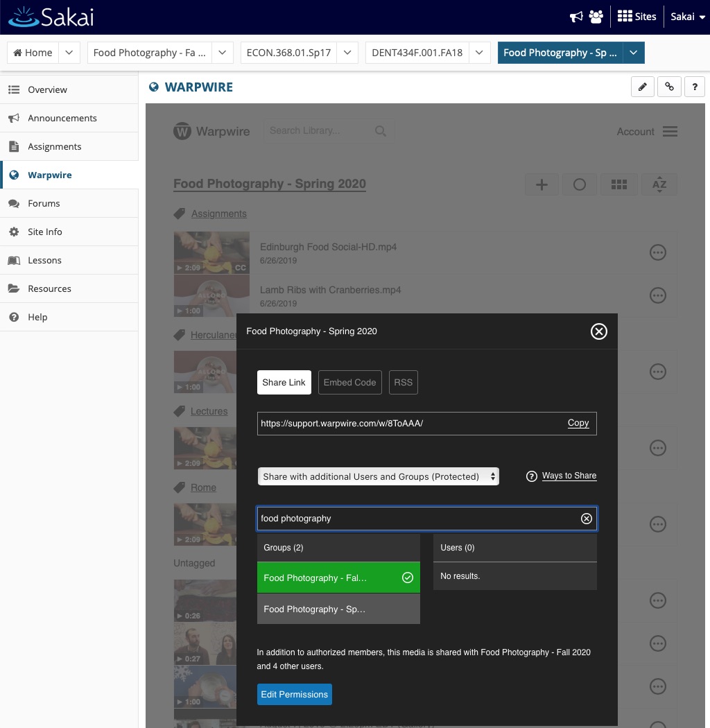Click the pencil edit tool icon
Viewport: 710px width, 728px height.
pos(643,87)
